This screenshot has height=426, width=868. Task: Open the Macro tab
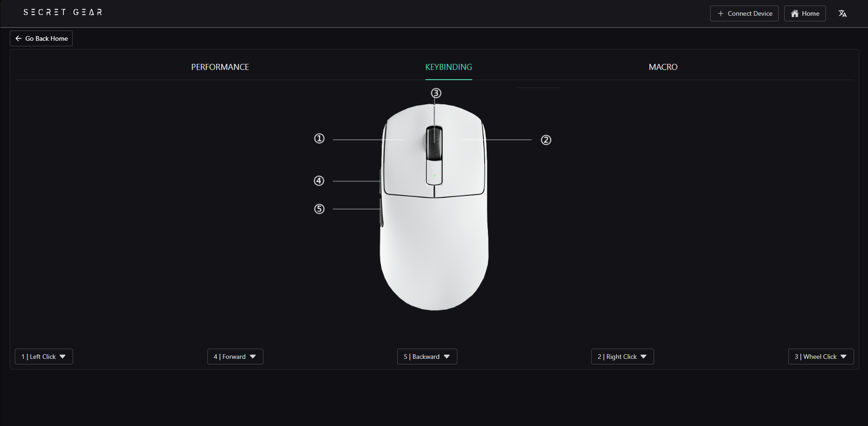click(x=663, y=67)
